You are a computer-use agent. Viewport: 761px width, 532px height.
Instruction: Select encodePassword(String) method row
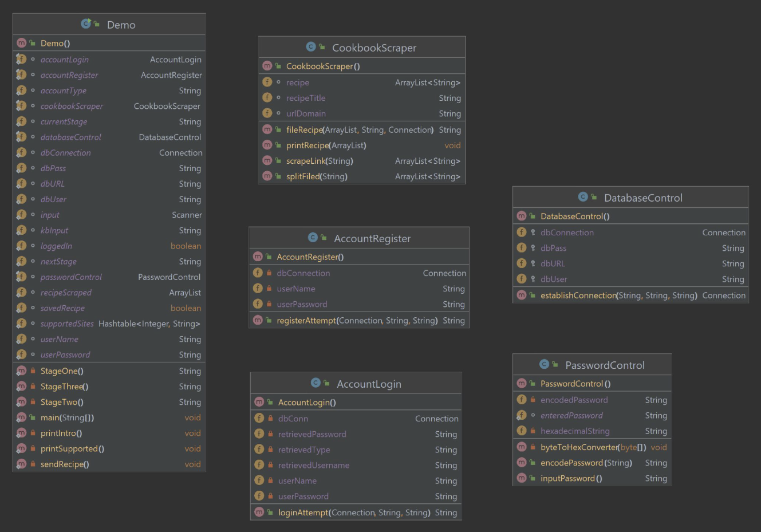[x=592, y=463]
